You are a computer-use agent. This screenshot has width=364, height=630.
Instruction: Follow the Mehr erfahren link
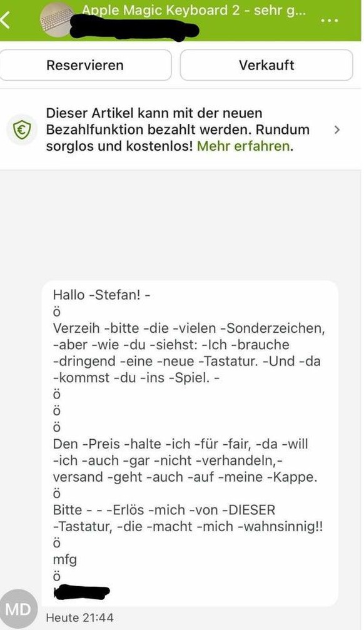click(243, 146)
